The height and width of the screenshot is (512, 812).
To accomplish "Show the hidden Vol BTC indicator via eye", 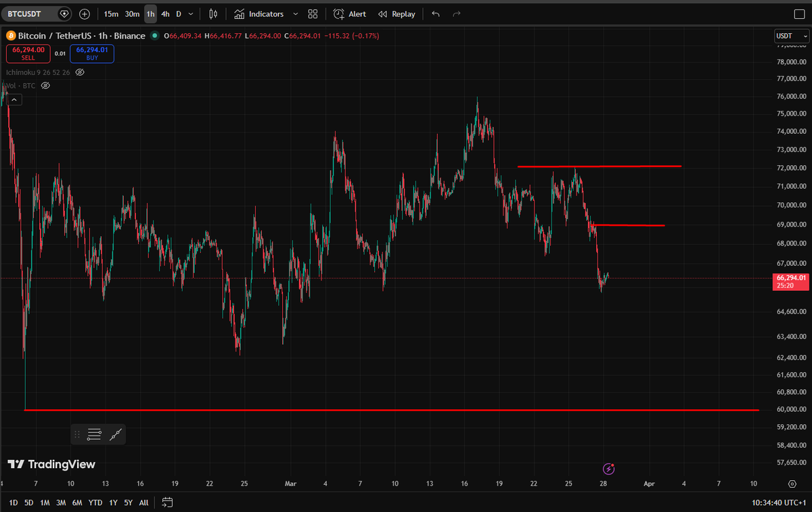I will point(45,86).
